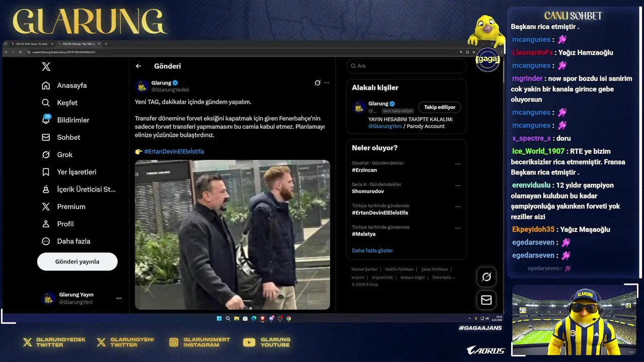Open Profil page
The image size is (644, 362).
pyautogui.click(x=58, y=224)
